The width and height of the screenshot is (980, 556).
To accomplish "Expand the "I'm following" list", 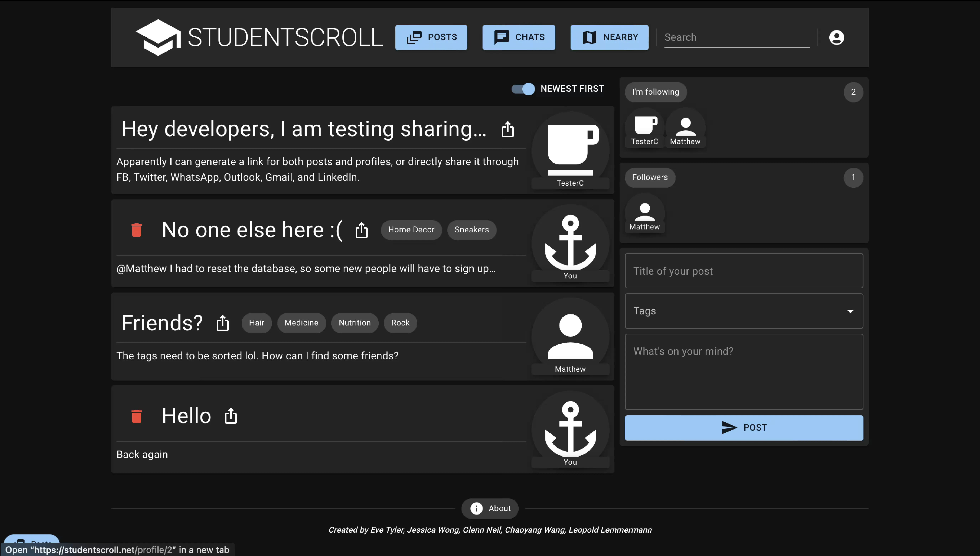I will pos(655,92).
